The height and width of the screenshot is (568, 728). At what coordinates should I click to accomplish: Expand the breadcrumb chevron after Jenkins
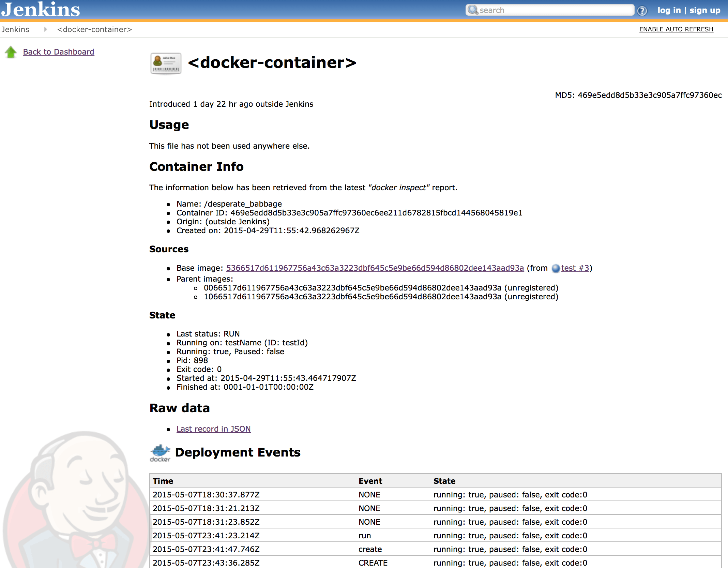[x=45, y=29]
